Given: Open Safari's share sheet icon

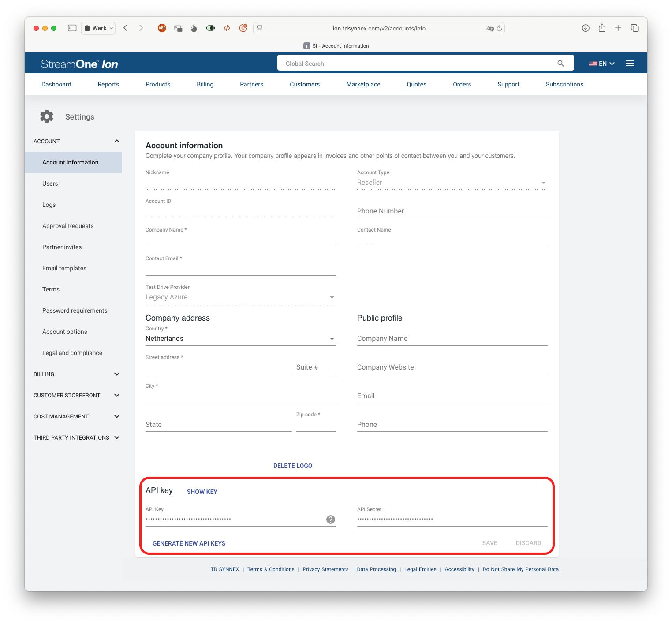Looking at the screenshot, I should 602,28.
